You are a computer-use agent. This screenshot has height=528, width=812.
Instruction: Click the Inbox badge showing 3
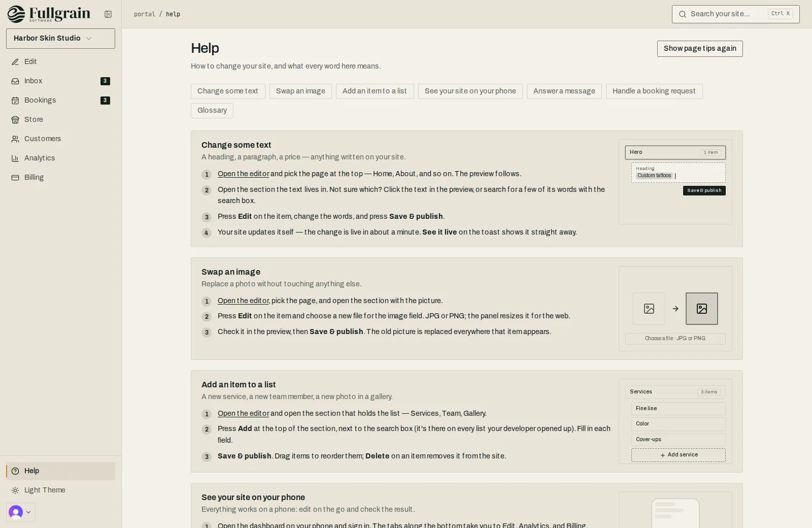pos(105,81)
